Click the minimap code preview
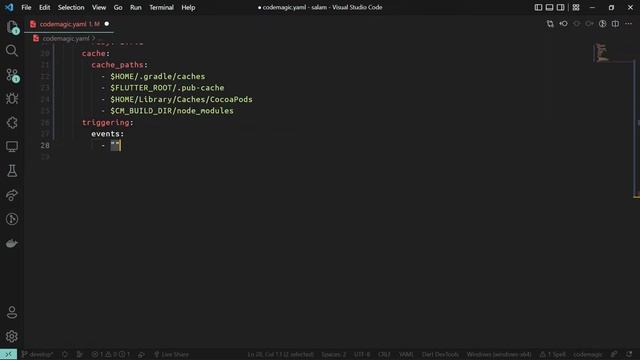The width and height of the screenshot is (640, 360). tap(602, 52)
